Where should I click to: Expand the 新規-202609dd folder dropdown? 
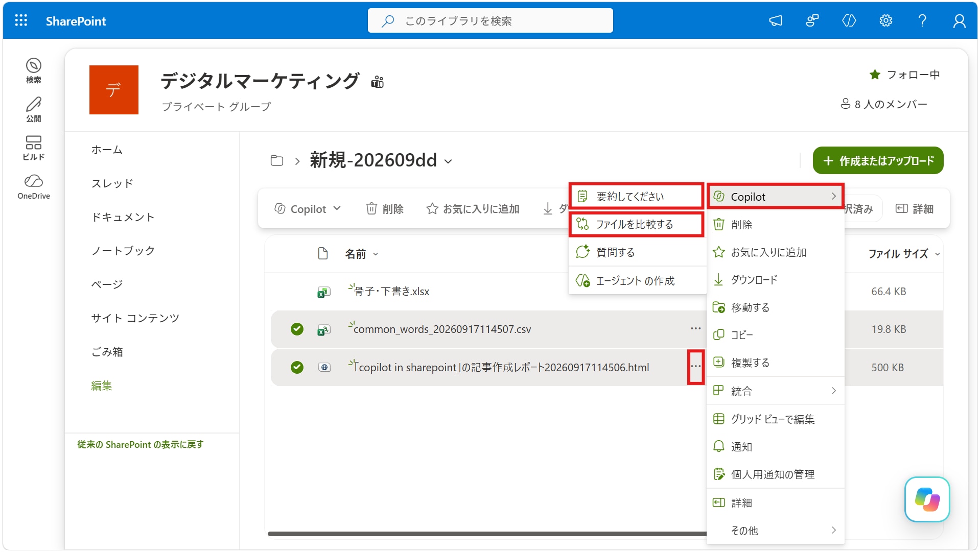(x=448, y=161)
